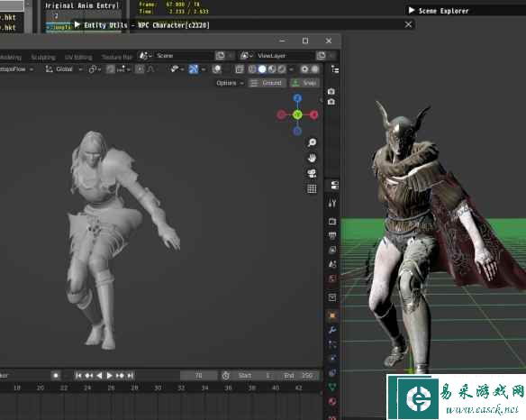Open the Global transform orientation dropdown

[x=64, y=69]
